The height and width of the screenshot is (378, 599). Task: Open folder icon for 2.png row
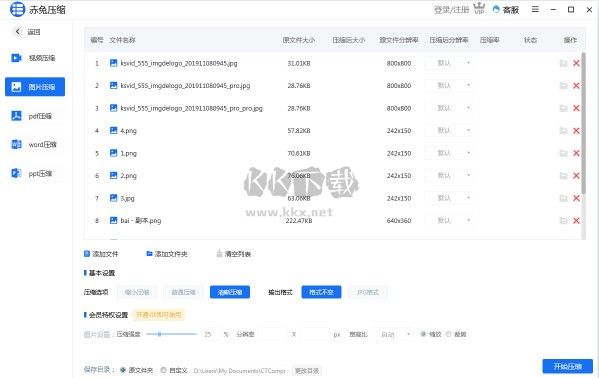pyautogui.click(x=563, y=176)
